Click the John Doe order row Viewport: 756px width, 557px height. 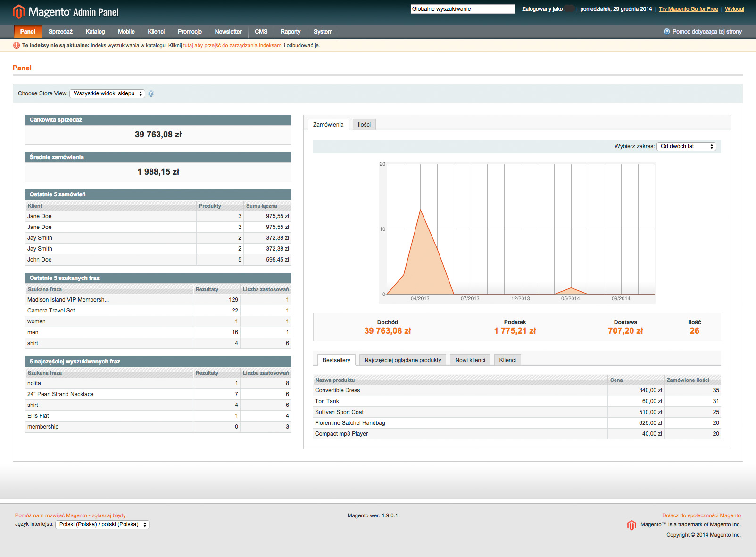(158, 260)
